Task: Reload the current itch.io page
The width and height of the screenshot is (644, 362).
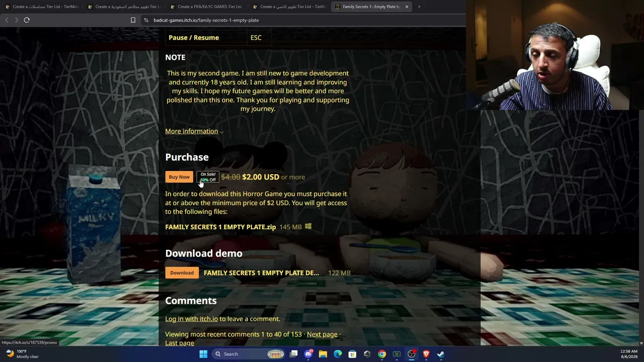Action: click(27, 20)
